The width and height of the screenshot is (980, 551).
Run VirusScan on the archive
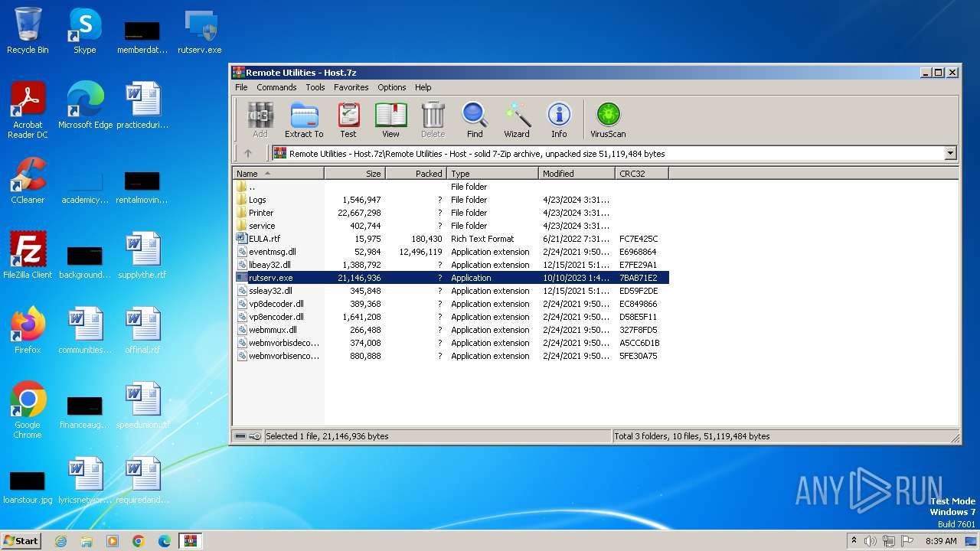[x=608, y=120]
